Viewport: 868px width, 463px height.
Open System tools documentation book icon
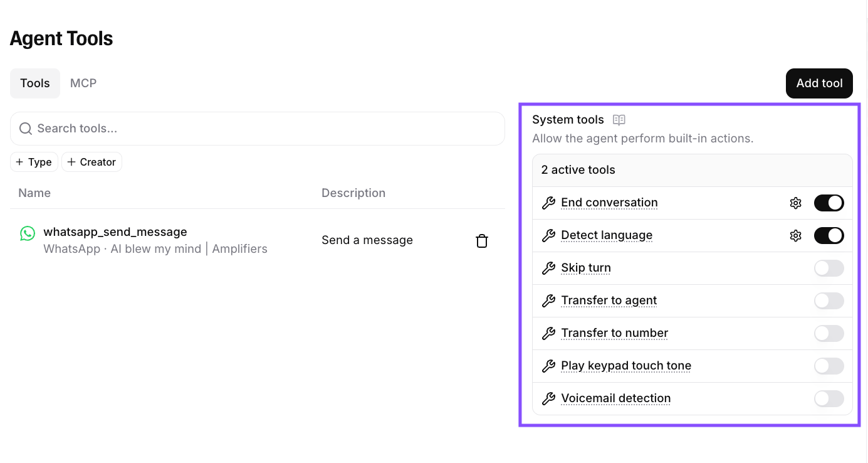pyautogui.click(x=619, y=120)
